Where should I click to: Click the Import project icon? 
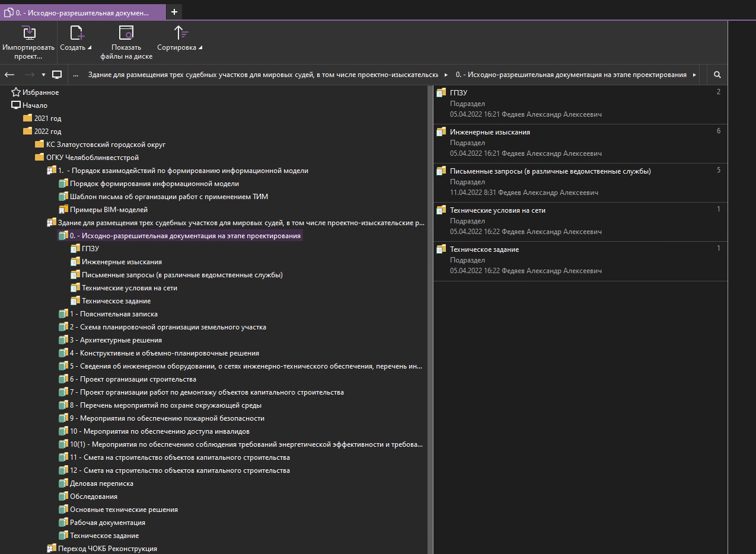28,33
